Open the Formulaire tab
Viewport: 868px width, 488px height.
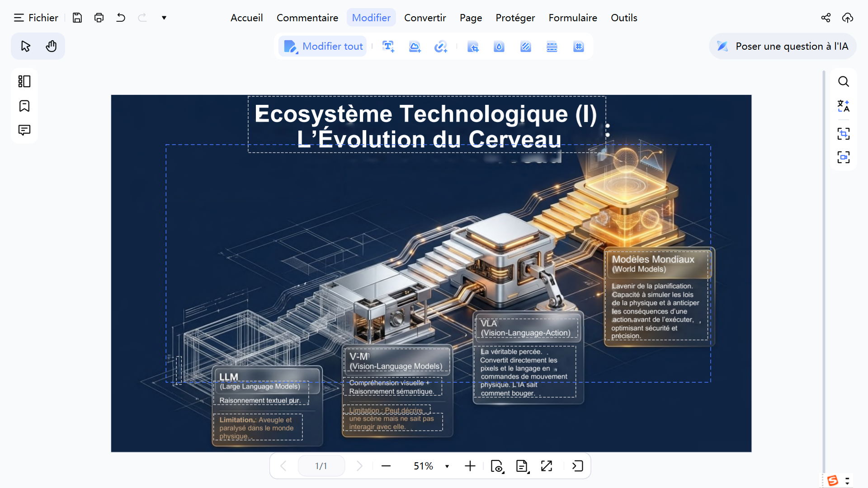[573, 18]
